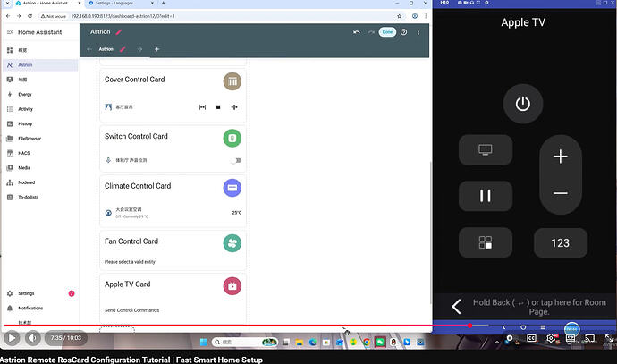This screenshot has height=364, width=617.
Task: Stop the cover with the square icon
Action: tap(218, 107)
